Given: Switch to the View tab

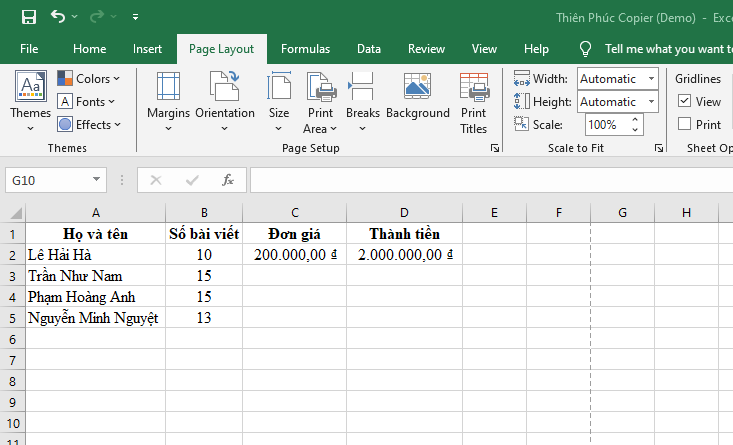Looking at the screenshot, I should click(x=484, y=49).
